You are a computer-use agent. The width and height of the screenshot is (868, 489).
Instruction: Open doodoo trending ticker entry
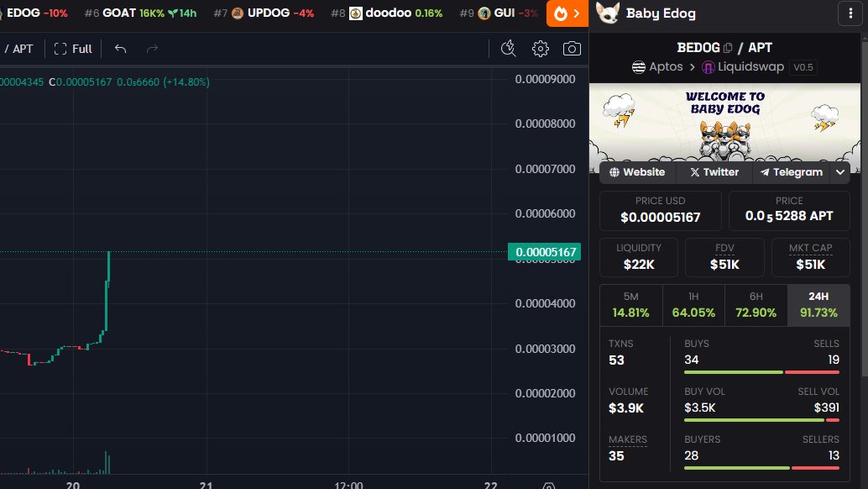(x=386, y=13)
